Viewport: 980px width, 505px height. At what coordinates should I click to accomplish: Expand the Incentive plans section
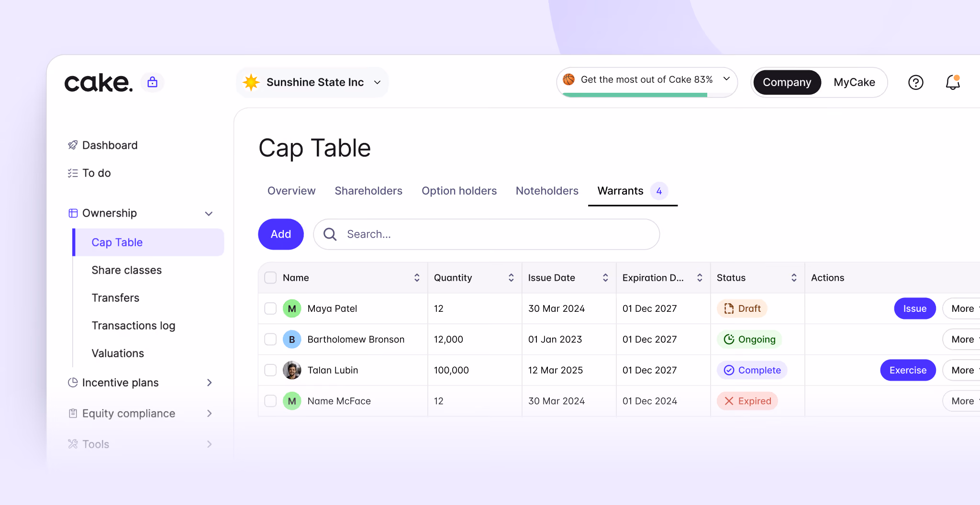click(209, 383)
